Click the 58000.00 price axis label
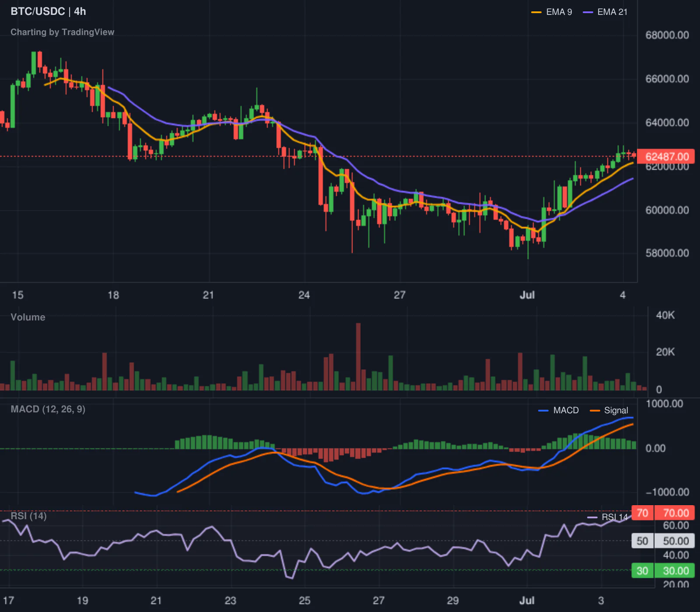700x612 pixels. pyautogui.click(x=667, y=253)
